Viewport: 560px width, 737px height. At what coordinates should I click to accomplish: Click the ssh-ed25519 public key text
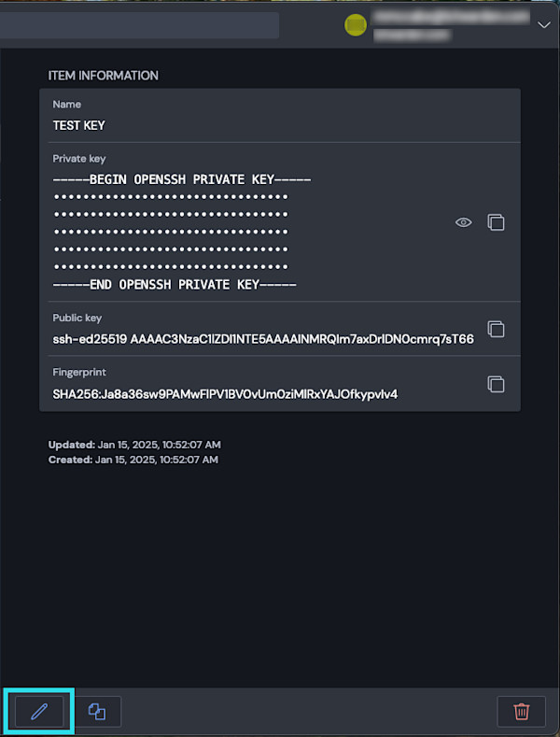pos(263,339)
